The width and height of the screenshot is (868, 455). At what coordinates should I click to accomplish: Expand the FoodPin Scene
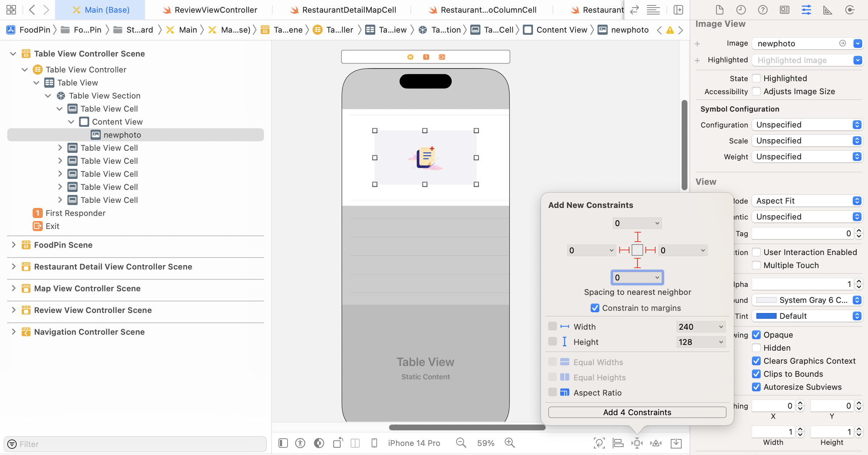(x=14, y=245)
